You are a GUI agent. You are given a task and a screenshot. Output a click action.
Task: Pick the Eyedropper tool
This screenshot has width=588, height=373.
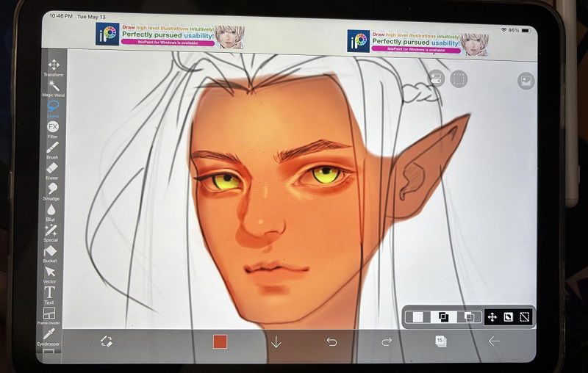click(x=49, y=336)
